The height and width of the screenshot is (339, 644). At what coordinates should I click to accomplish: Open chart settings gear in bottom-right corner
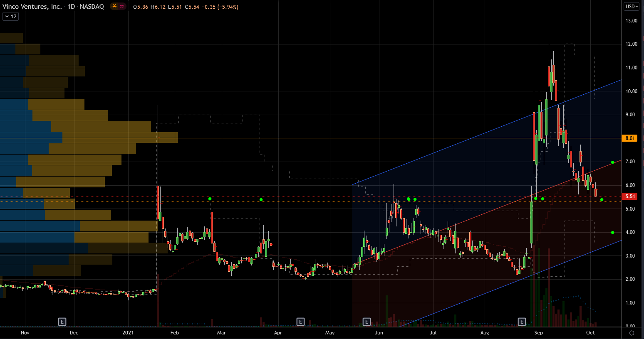(x=632, y=333)
